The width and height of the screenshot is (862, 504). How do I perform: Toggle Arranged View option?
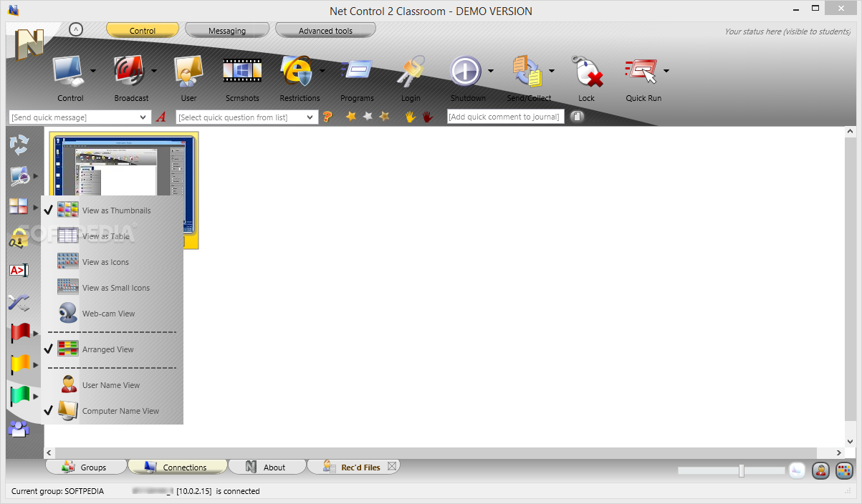click(112, 349)
